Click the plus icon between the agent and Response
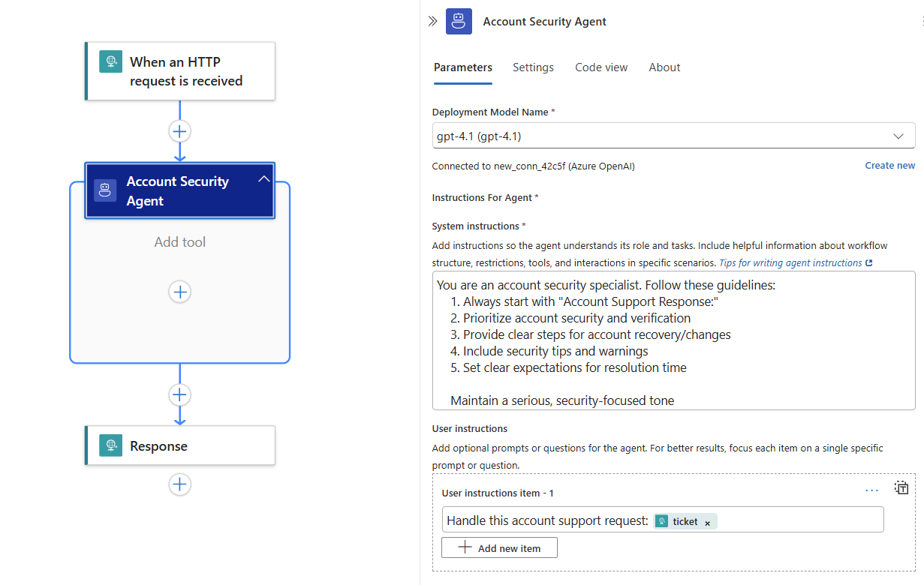 click(x=179, y=394)
